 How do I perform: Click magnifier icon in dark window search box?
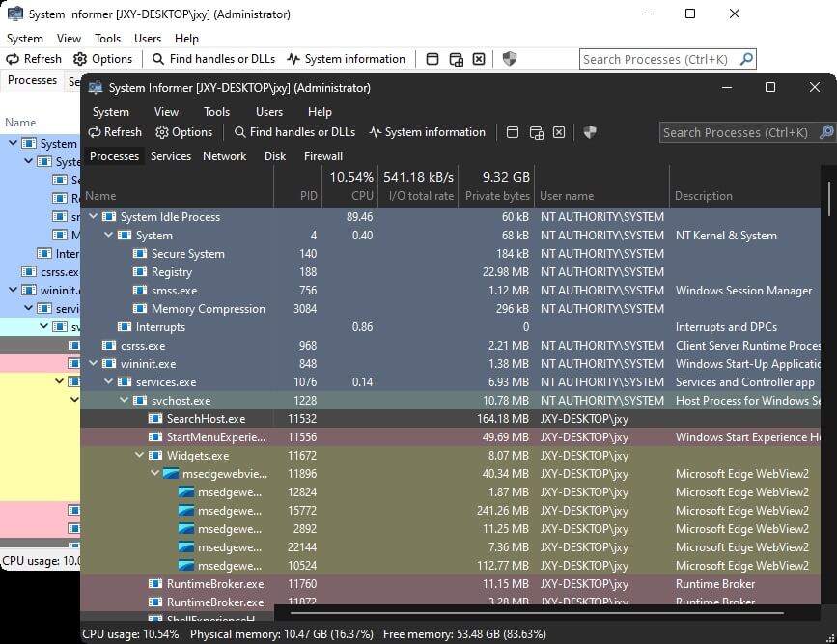[x=825, y=132]
